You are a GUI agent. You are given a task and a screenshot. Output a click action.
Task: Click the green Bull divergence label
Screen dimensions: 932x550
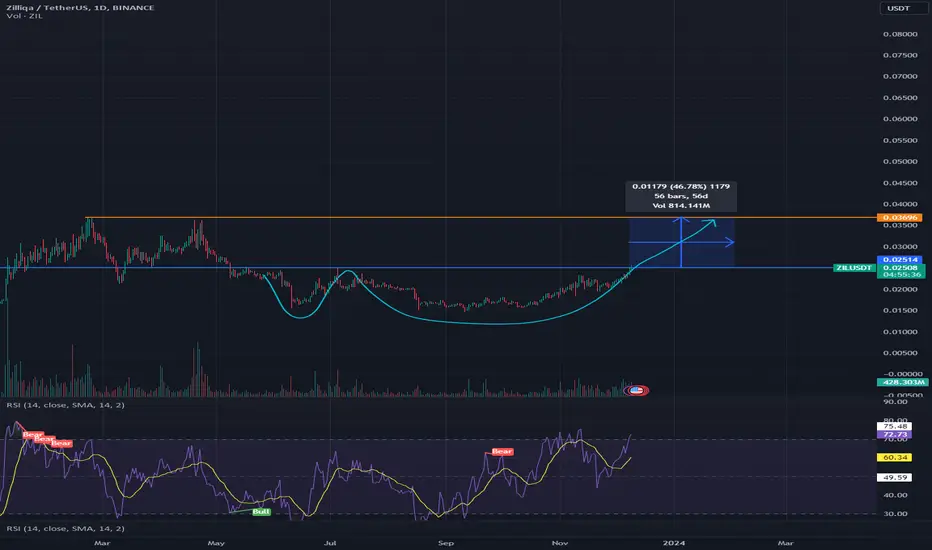point(262,512)
